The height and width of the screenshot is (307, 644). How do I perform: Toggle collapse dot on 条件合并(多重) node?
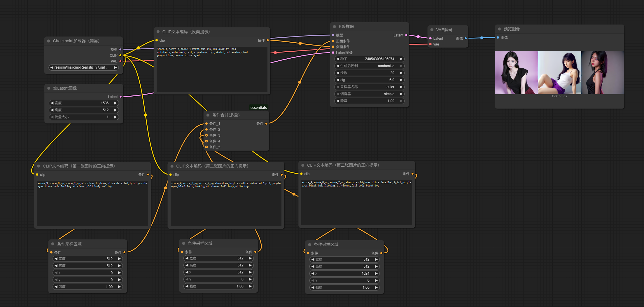point(208,115)
